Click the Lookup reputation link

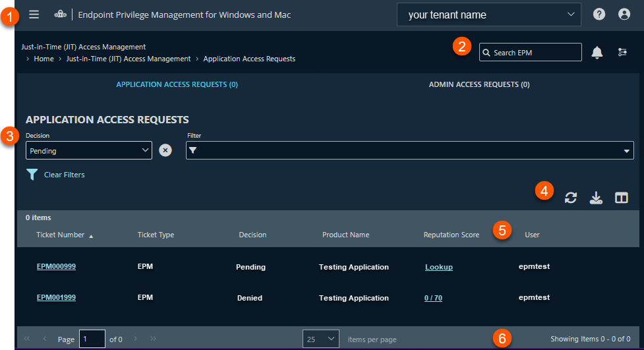[x=438, y=267]
